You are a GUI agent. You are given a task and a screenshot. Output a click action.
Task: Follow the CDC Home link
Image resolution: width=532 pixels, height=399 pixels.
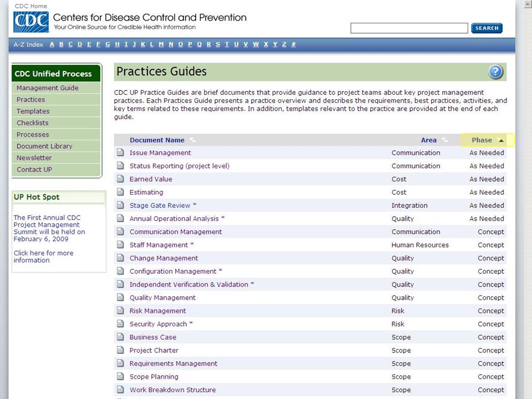31,6
